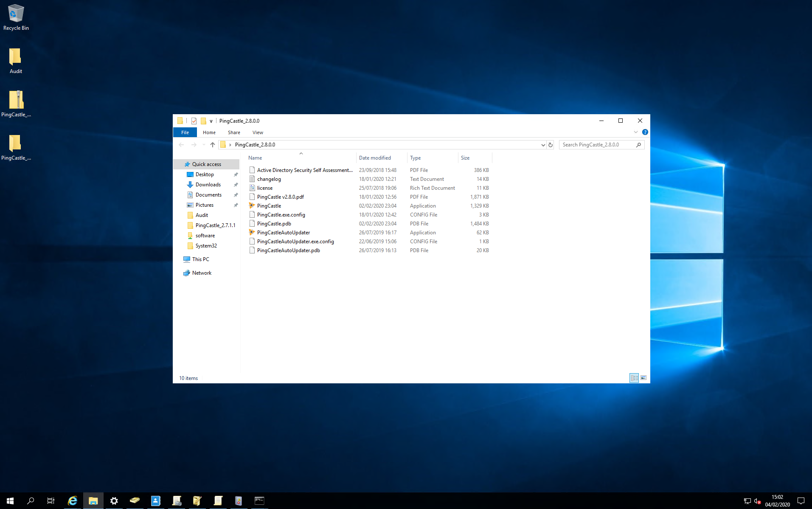812x509 pixels.
Task: Open Command Prompt icon in taskbar
Action: 259,501
